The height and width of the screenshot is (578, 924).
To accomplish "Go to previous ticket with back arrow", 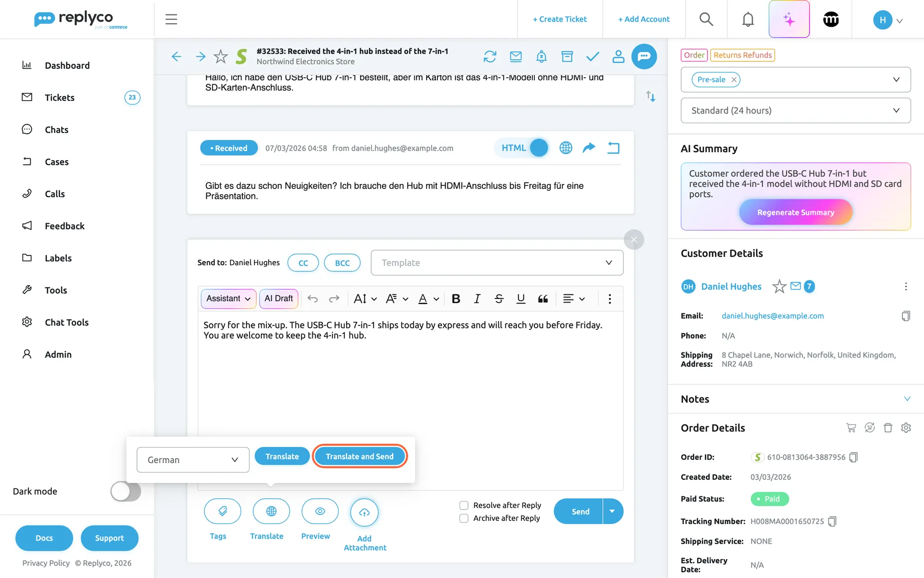I will point(177,57).
